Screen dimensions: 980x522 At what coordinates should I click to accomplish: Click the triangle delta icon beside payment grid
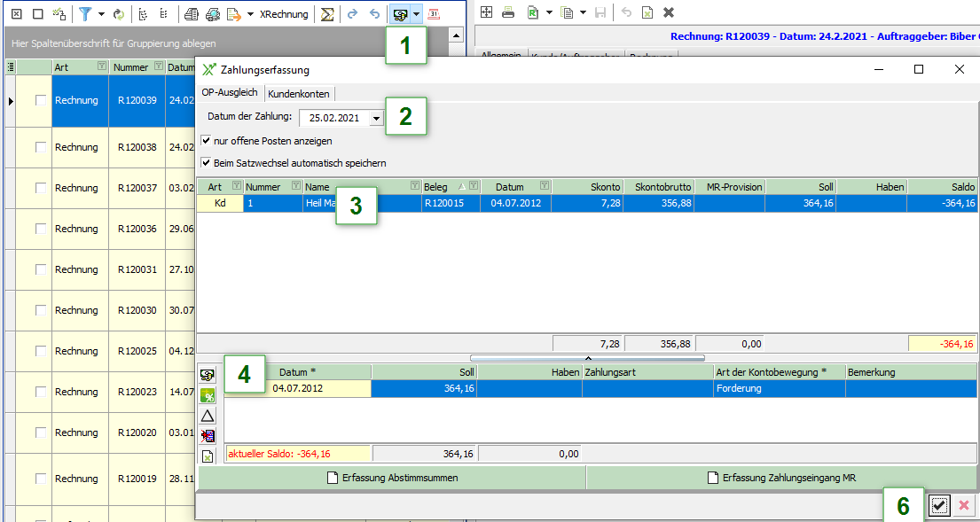pyautogui.click(x=208, y=416)
